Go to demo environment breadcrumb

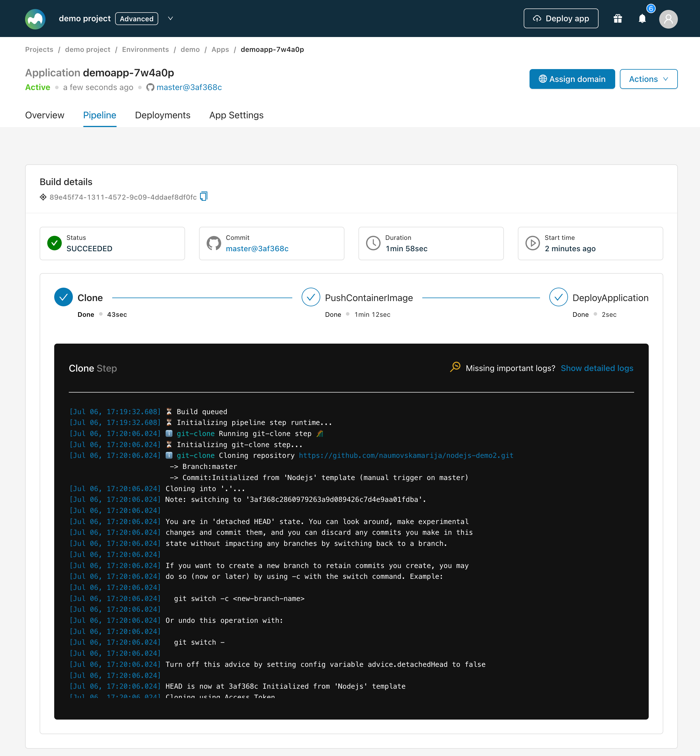[x=190, y=50]
